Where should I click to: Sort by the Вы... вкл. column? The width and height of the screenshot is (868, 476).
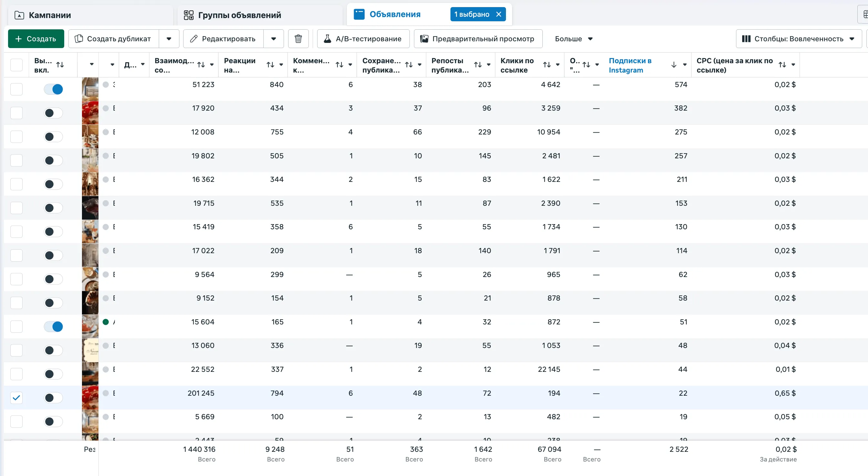[60, 65]
